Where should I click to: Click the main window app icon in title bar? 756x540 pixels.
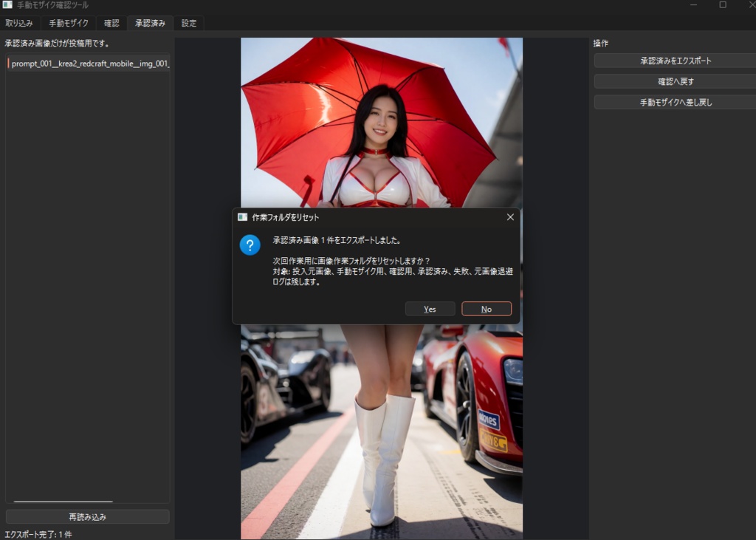(7, 5)
